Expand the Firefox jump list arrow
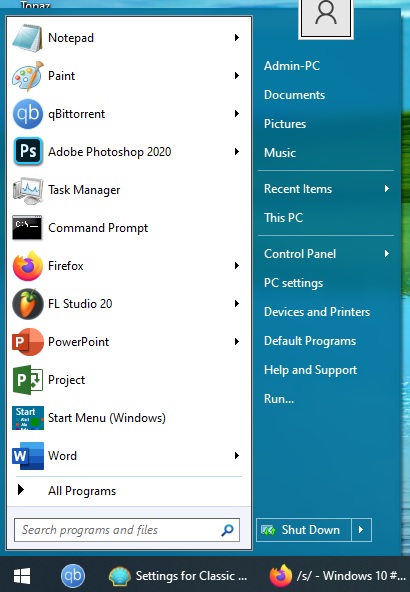 [237, 266]
